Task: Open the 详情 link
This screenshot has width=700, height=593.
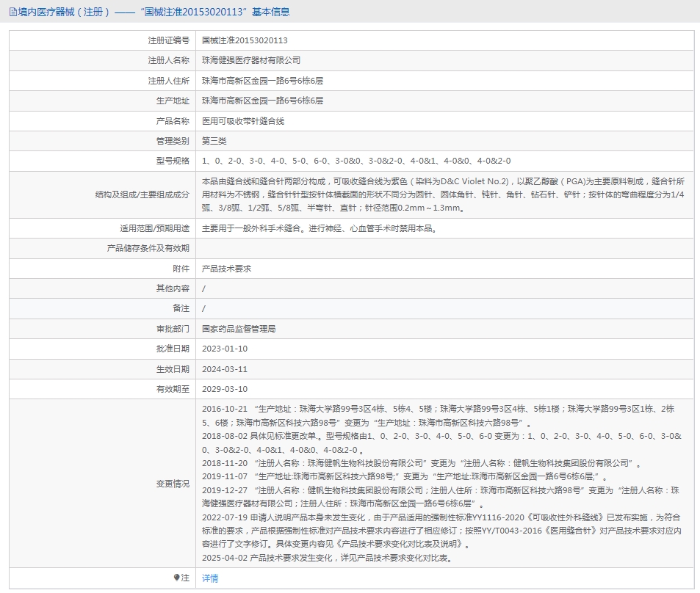Action: click(210, 578)
